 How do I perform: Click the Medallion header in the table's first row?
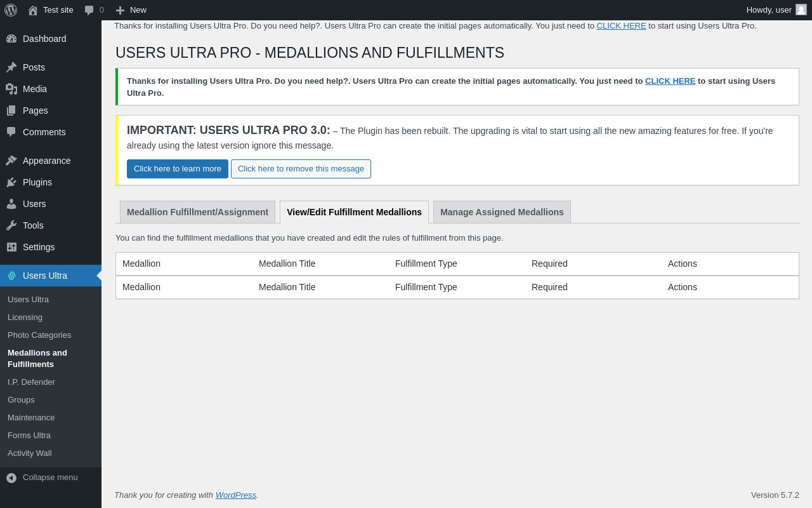[x=141, y=264]
